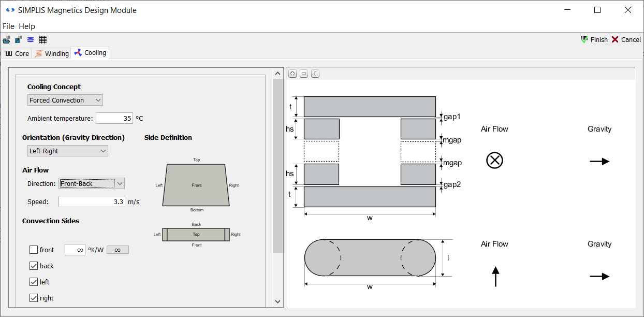Uncheck the back convection side

[34, 266]
